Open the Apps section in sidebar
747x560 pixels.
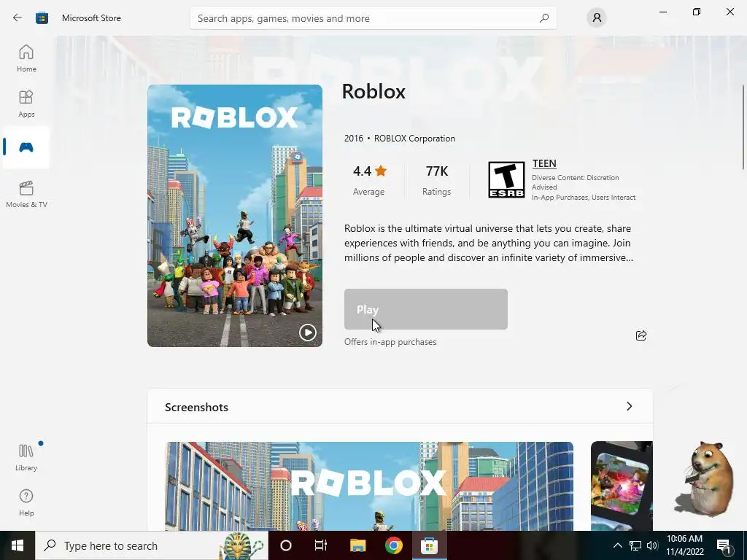pos(26,104)
